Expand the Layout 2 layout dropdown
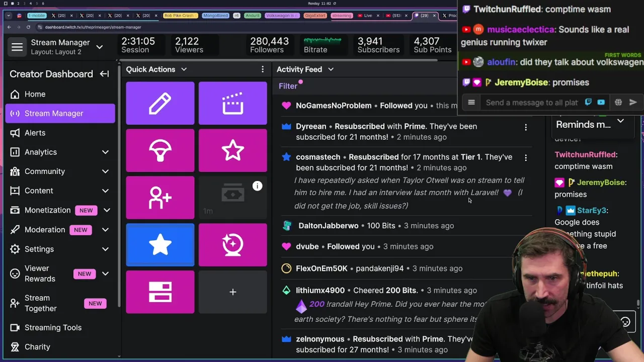644x362 pixels. [x=100, y=47]
